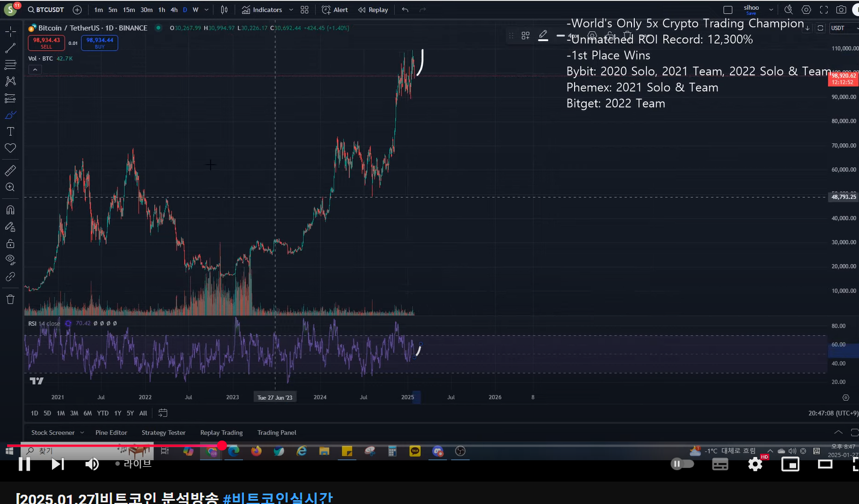
Task: Open the forecasting and measurement tools
Action: [10, 98]
